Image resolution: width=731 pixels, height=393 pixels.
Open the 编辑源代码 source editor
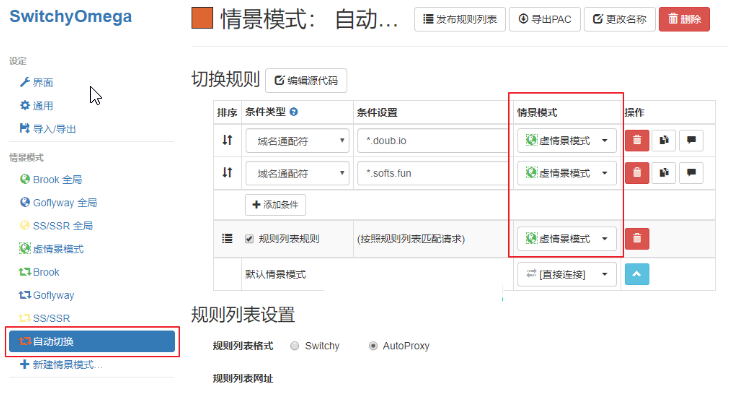pyautogui.click(x=306, y=81)
